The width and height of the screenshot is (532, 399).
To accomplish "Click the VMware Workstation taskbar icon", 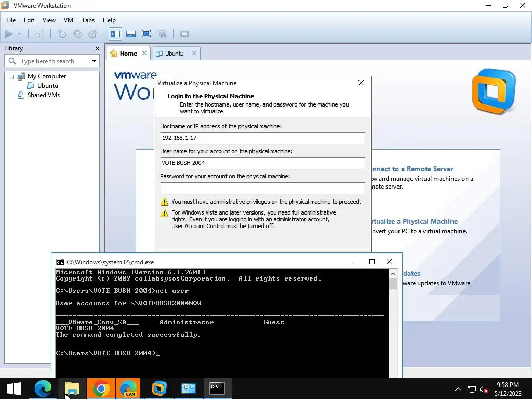I will (159, 389).
